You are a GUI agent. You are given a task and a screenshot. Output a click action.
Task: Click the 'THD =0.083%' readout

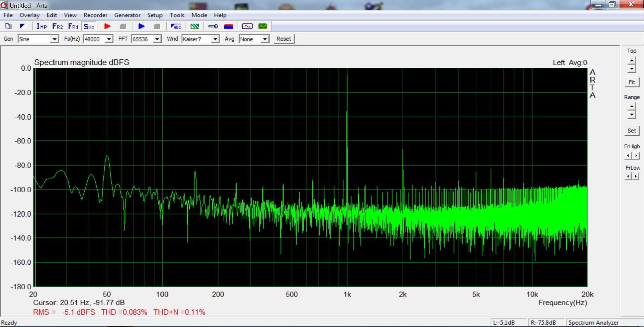pyautogui.click(x=124, y=312)
